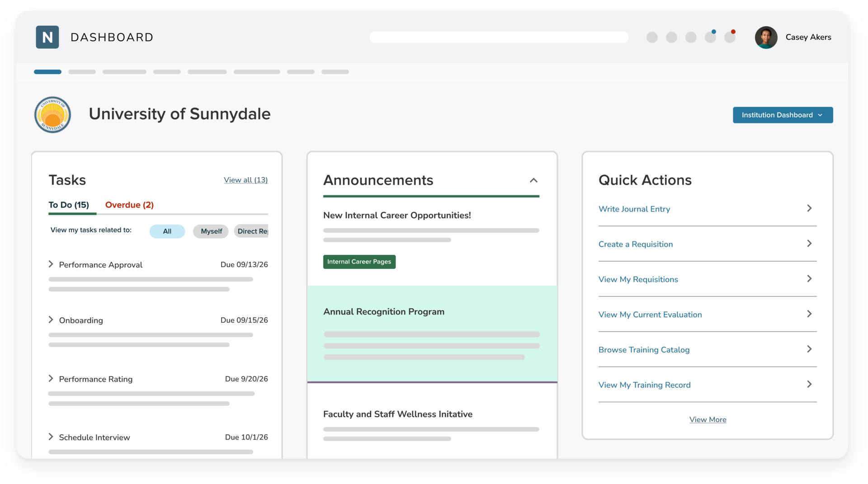Open the Institution Dashboard dropdown
Image resolution: width=868 pixels, height=484 pixels.
[x=783, y=115]
